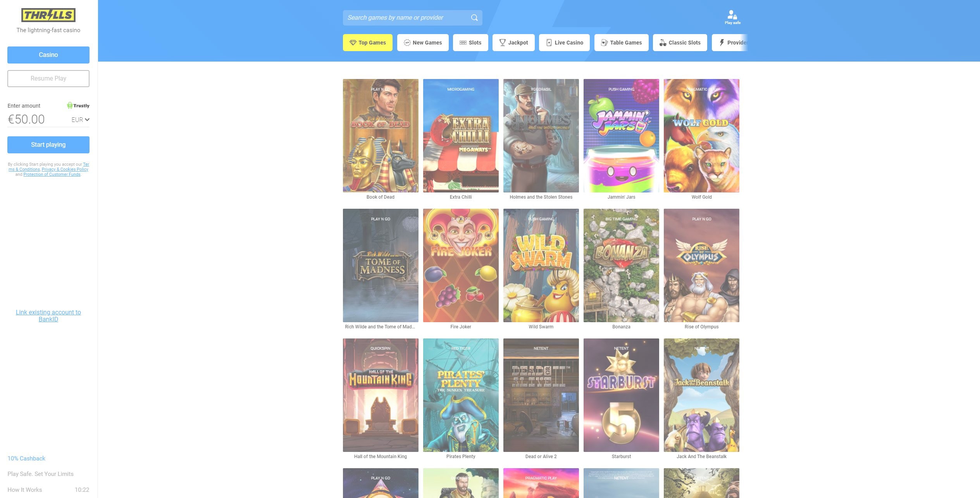Click the Bonanza caption below the tile
This screenshot has width=980, height=498.
(x=621, y=327)
